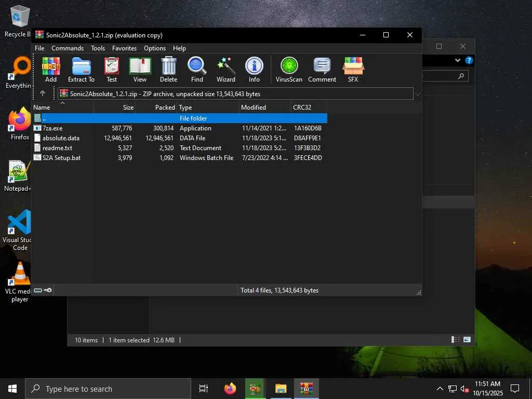Sort by the Packed column header
532x399 pixels.
click(156, 107)
